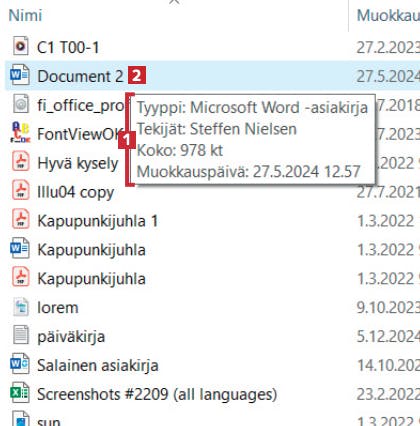Viewport: 420px width, 426px height.
Task: Click the fi_office_pro disc image icon
Action: point(21,104)
